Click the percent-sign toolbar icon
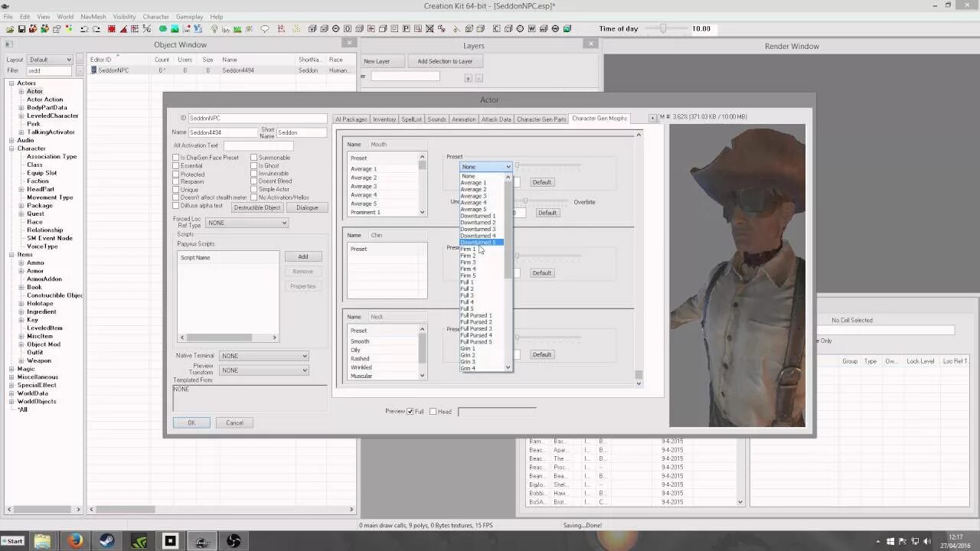 (x=146, y=29)
